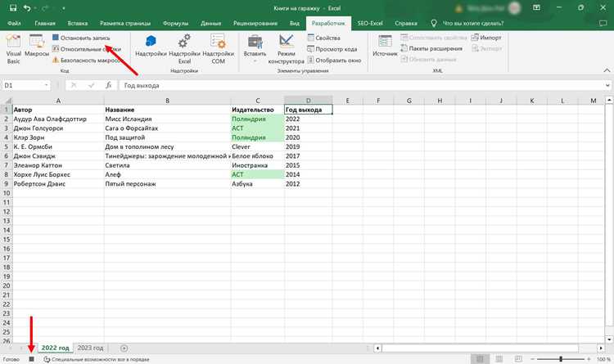Add a new sheet with plus button
Image resolution: width=614 pixels, height=364 pixels.
click(124, 348)
